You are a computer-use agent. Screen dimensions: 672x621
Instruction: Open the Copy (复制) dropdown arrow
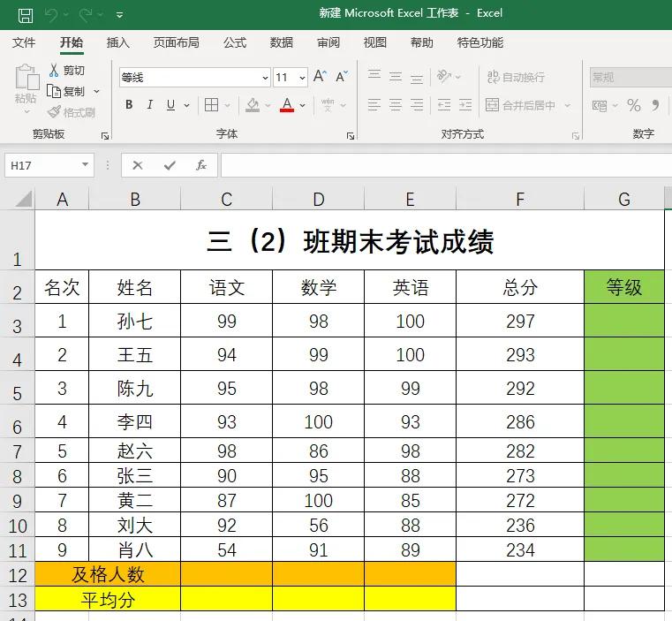[96, 91]
